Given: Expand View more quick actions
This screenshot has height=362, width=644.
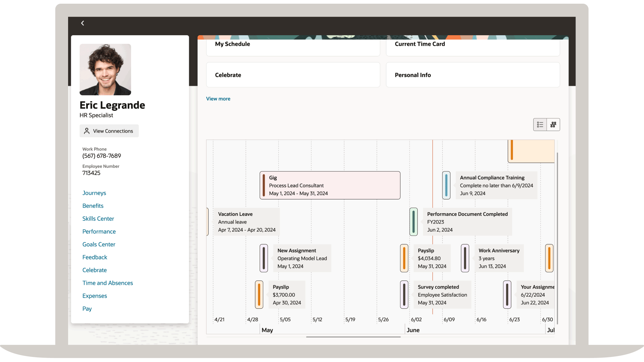Looking at the screenshot, I should coord(218,99).
